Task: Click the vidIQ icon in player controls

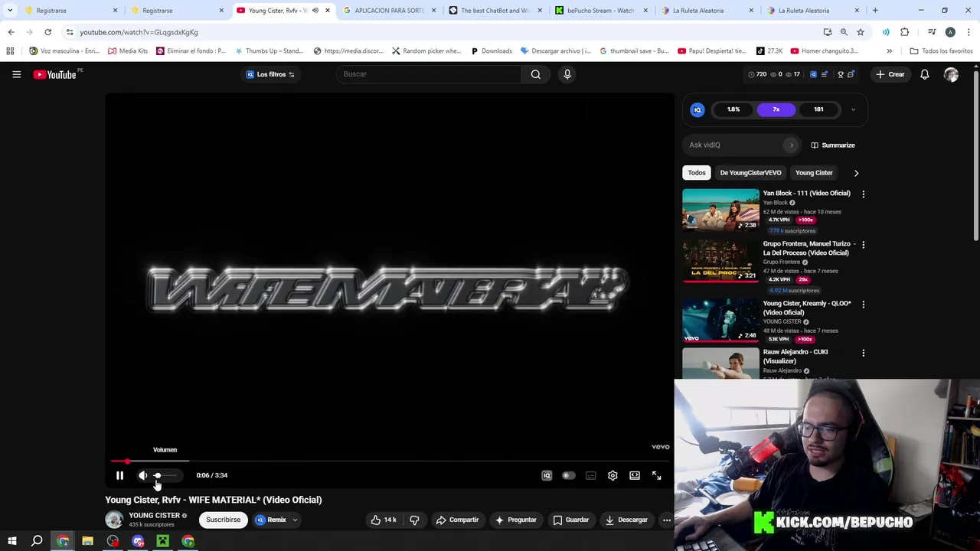Action: pos(547,475)
